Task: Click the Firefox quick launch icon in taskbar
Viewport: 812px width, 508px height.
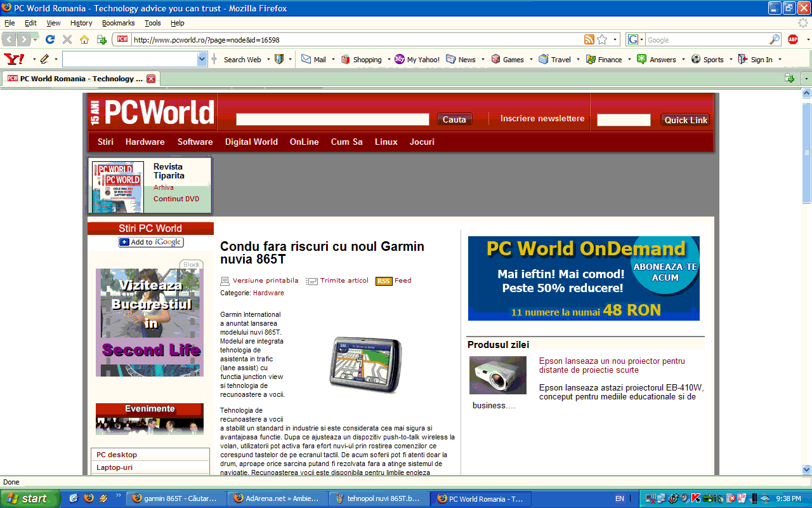Action: 89,498
